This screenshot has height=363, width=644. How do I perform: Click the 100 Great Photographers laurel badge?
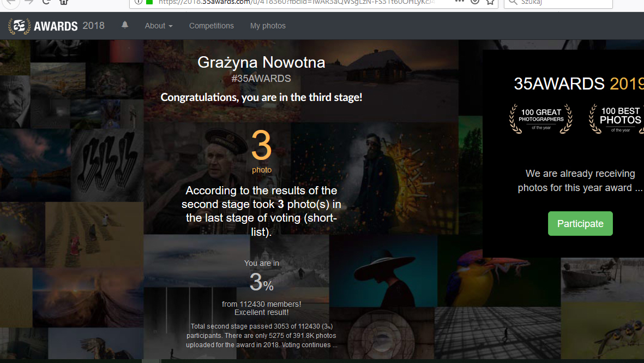[x=540, y=118]
